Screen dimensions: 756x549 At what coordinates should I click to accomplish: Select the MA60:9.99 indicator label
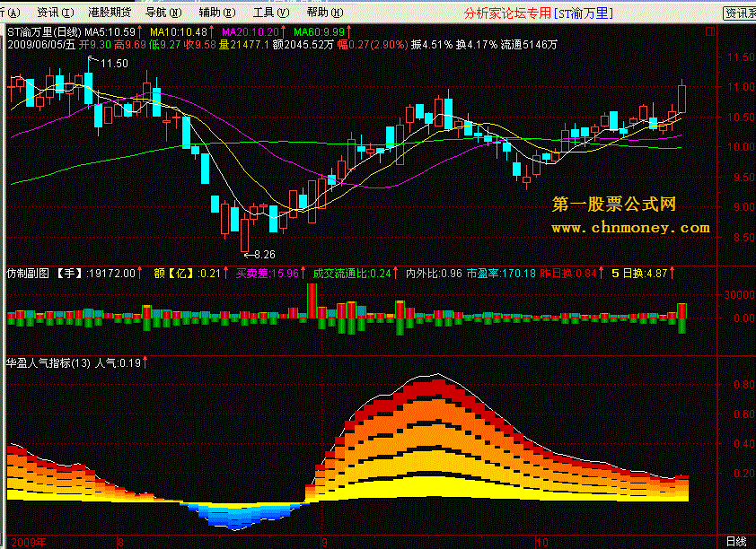319,32
